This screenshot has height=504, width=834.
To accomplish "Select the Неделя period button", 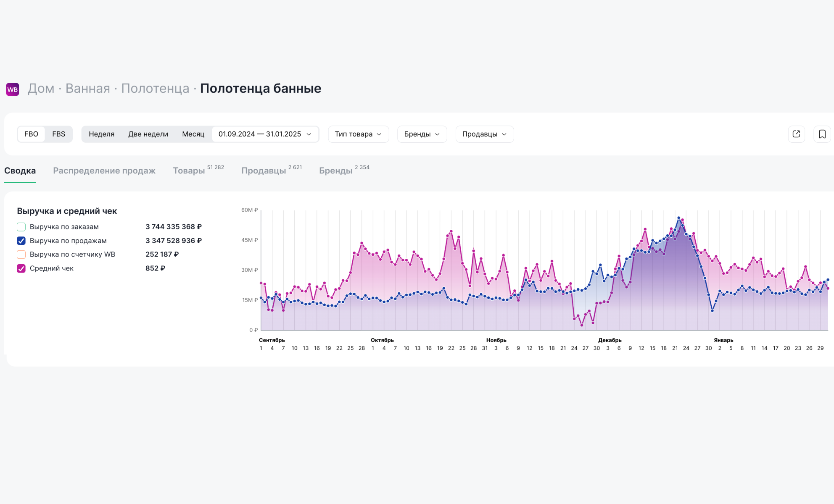I will point(101,134).
